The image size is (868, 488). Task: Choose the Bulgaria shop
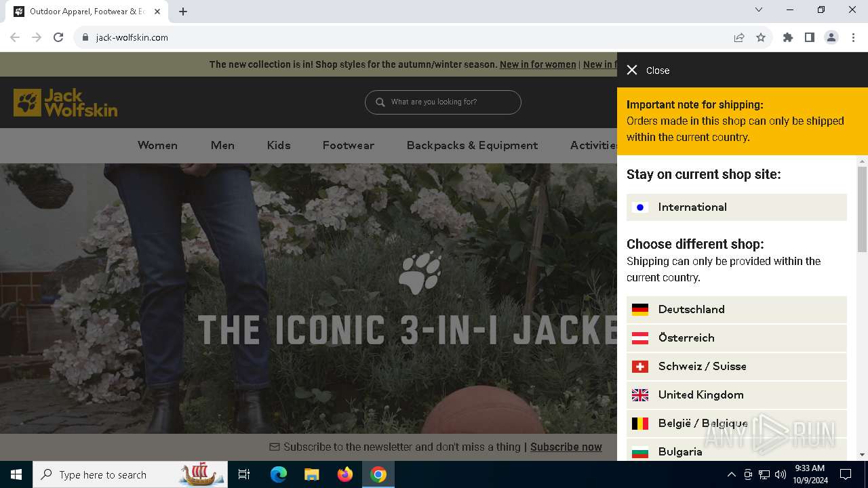tap(736, 450)
